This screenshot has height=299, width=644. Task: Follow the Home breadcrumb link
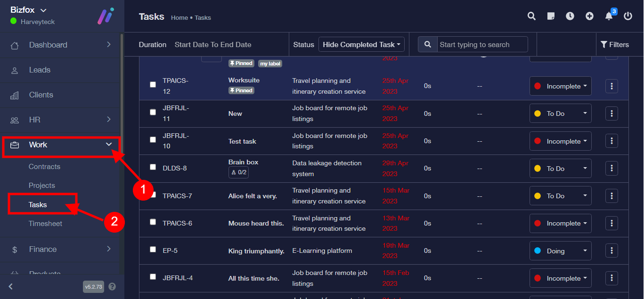point(179,18)
